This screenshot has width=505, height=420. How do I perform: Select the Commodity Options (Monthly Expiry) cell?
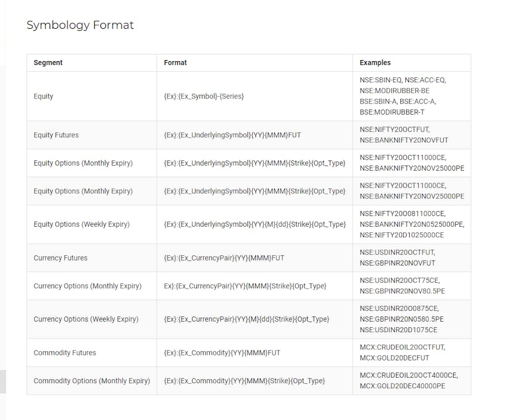click(x=91, y=381)
